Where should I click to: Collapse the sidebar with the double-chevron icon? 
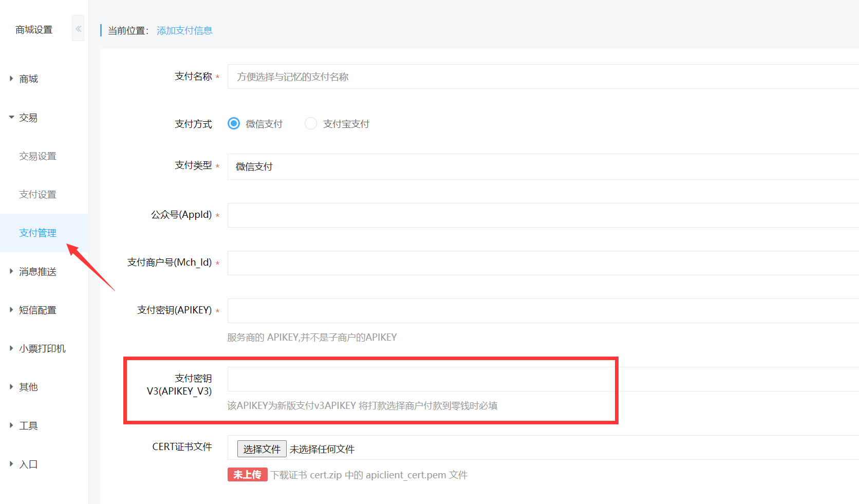tap(78, 29)
